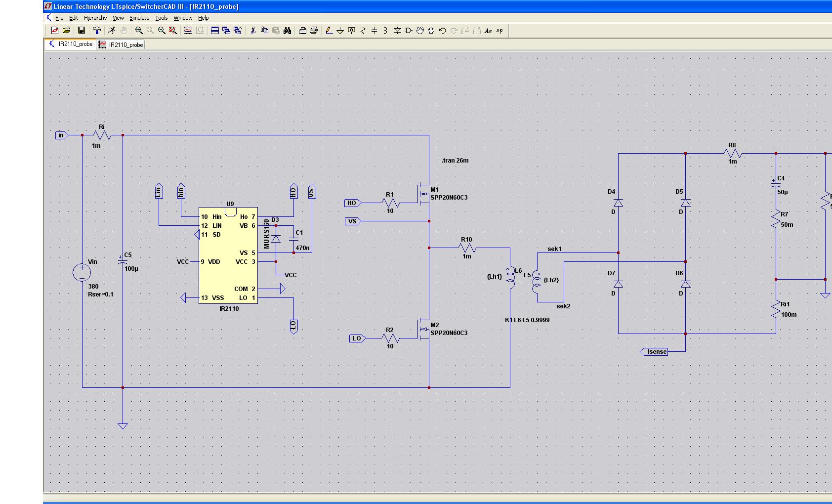The height and width of the screenshot is (504, 832).
Task: Select the 'in' input port label
Action: (62, 135)
